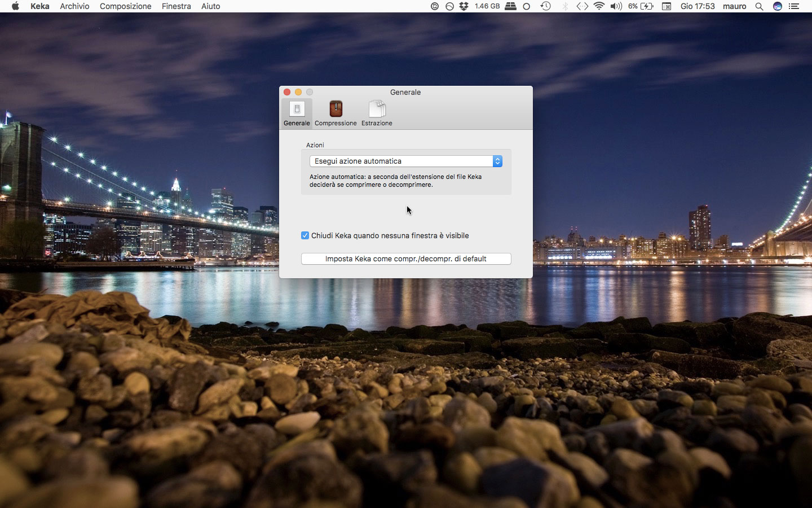This screenshot has width=812, height=508.
Task: Open the Composizione menu
Action: pyautogui.click(x=126, y=6)
